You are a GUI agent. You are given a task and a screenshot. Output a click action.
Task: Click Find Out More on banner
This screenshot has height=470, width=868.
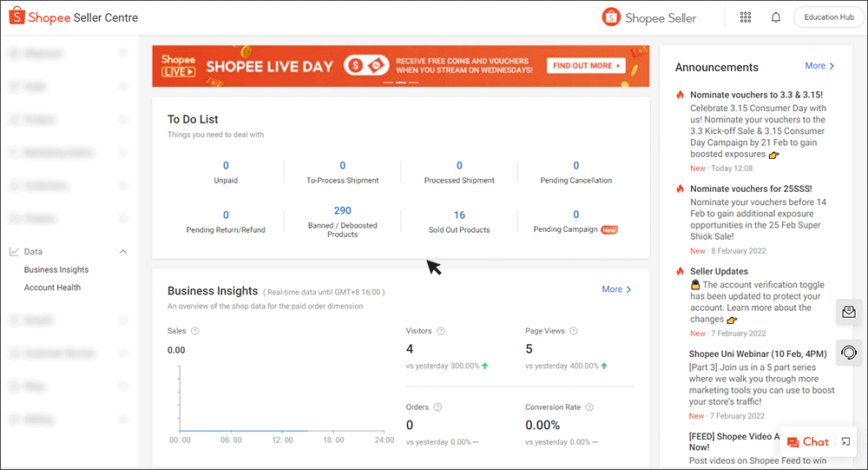[x=586, y=66]
